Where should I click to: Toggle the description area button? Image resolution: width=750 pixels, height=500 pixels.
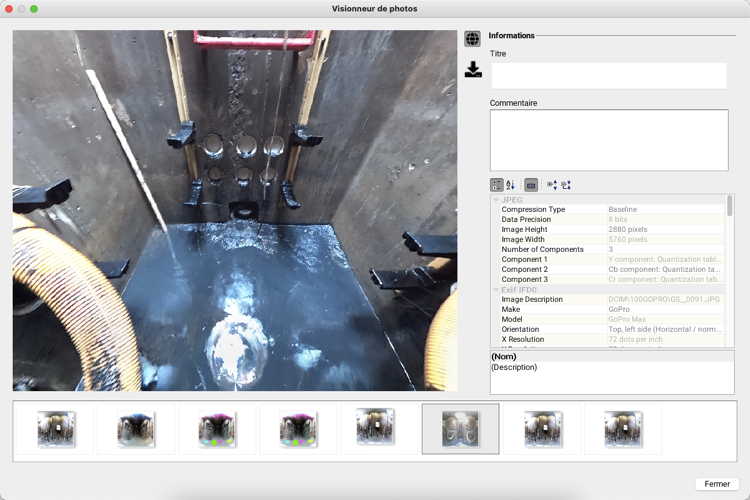(x=531, y=185)
